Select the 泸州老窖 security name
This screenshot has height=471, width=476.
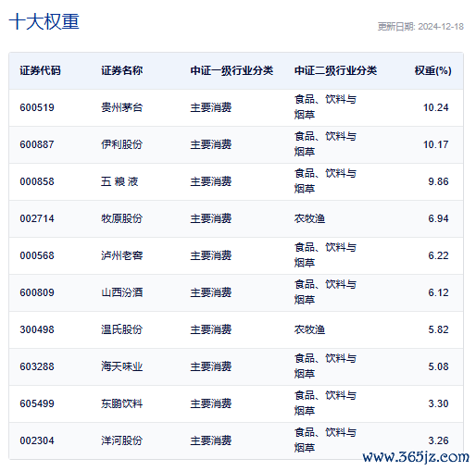pyautogui.click(x=122, y=255)
